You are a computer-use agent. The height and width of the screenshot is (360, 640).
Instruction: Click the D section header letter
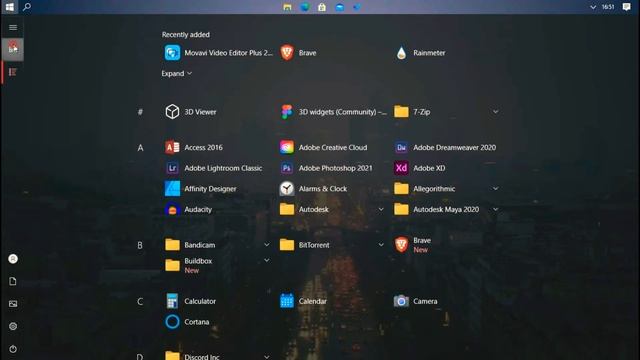click(x=140, y=356)
